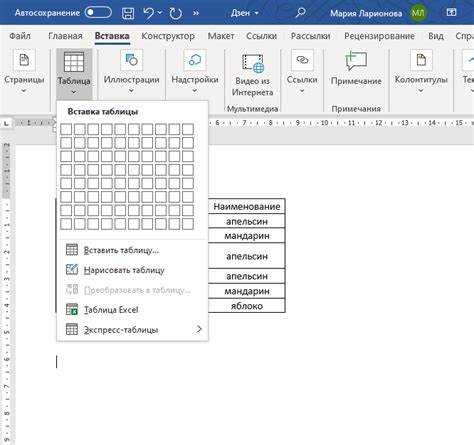Click the tall апельсин table cell
Image resolution: width=474 pixels, height=445 pixels.
coord(247,256)
